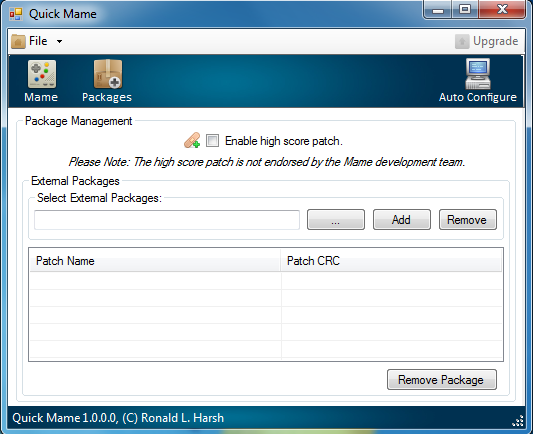
Task: Click the bandage high score patch icon
Action: (x=192, y=140)
